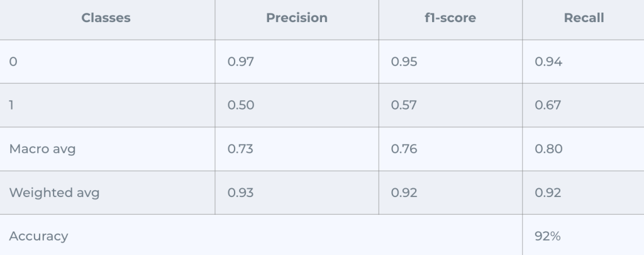Click recall value 0.67 for class 1
The height and width of the screenshot is (255, 644).
(x=548, y=105)
